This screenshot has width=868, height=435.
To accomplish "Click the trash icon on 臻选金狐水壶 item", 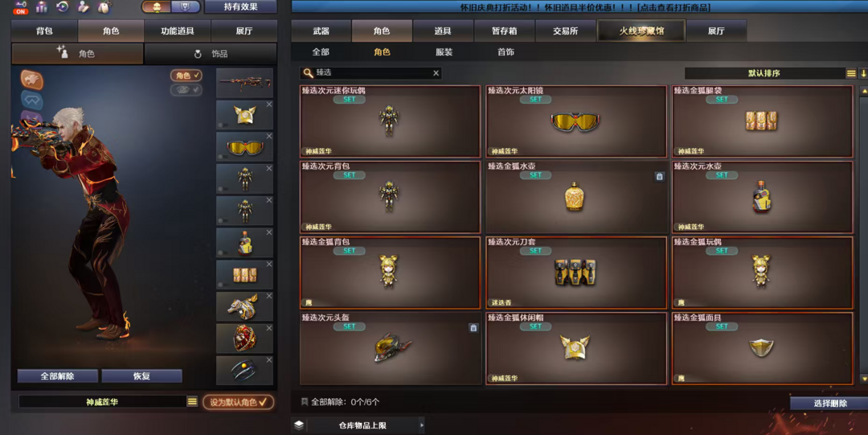I will pos(659,176).
